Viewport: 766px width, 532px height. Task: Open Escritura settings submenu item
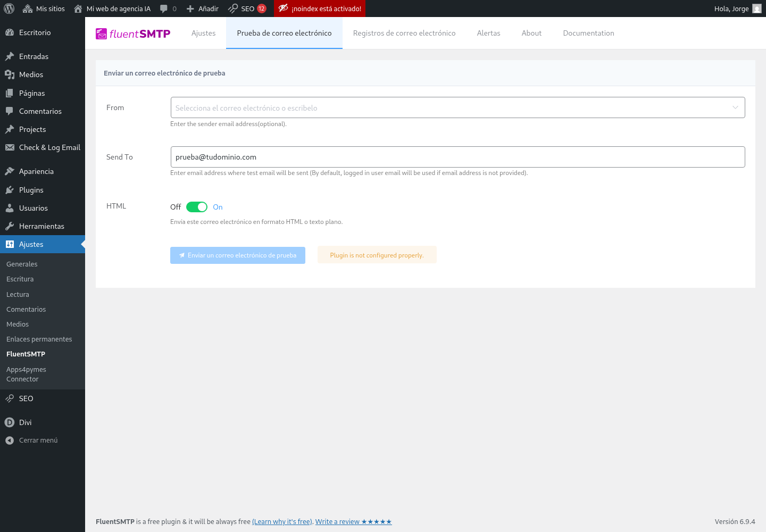click(x=20, y=279)
